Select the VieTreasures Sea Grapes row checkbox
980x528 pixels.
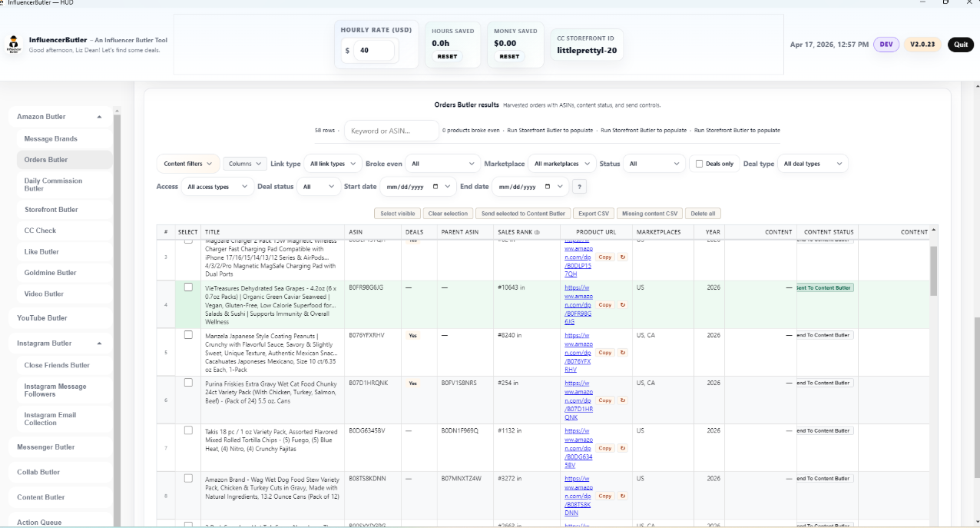188,287
